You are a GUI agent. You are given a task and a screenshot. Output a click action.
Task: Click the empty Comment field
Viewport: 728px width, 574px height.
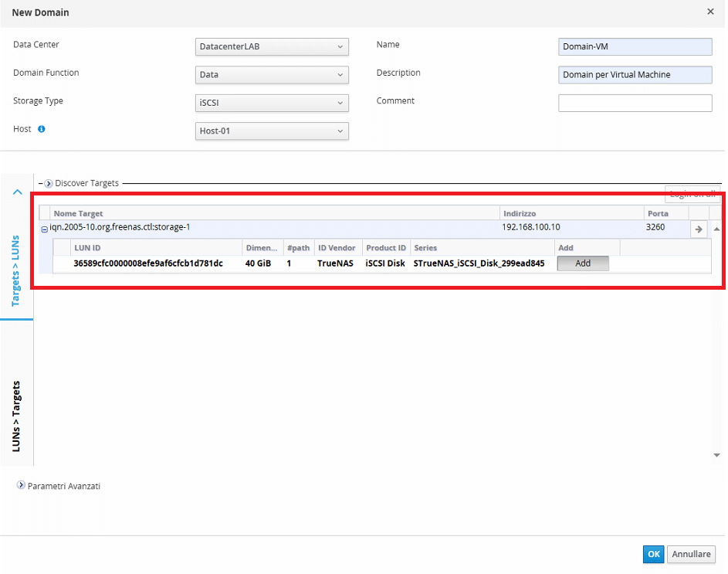[635, 103]
